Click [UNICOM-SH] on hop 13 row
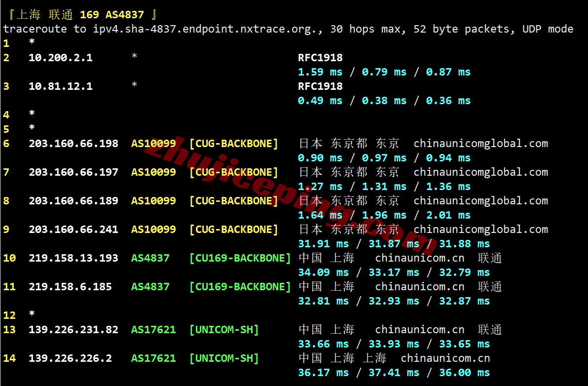588x386 pixels. click(x=224, y=330)
